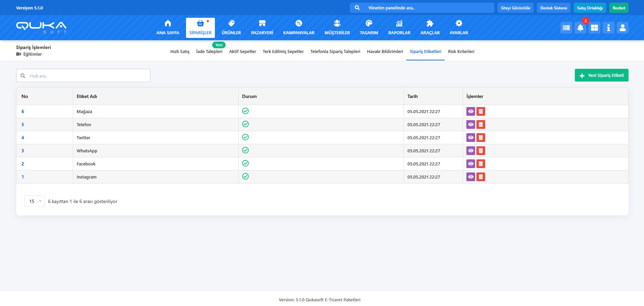Switch to Risk Kriterleri tab
Image resolution: width=644 pixels, height=306 pixels.
point(461,52)
